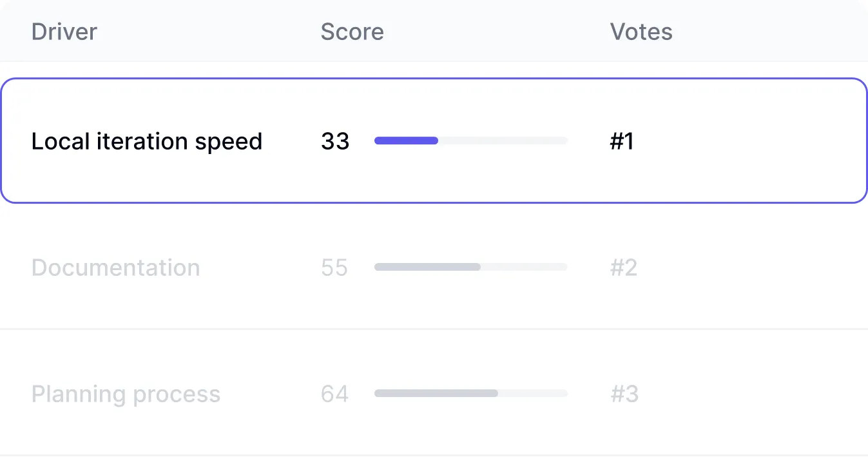
Task: Click the purple filled part of score bar
Action: (406, 141)
